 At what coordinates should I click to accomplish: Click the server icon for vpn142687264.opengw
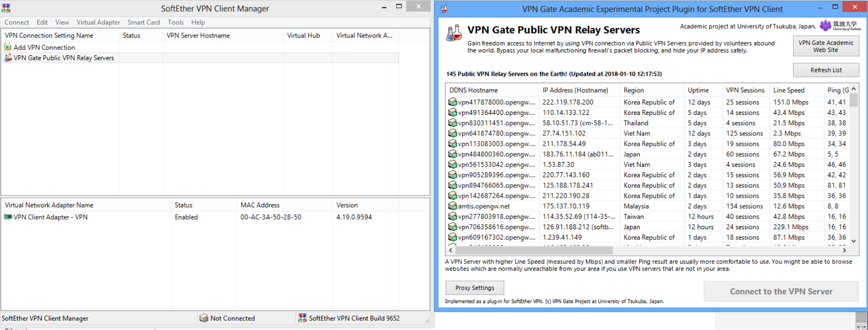coord(452,196)
